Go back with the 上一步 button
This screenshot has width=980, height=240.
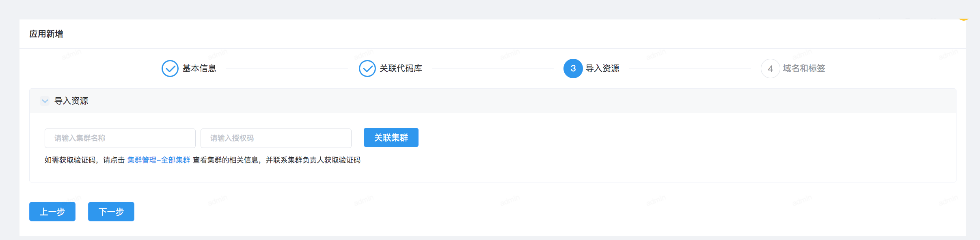coord(52,212)
